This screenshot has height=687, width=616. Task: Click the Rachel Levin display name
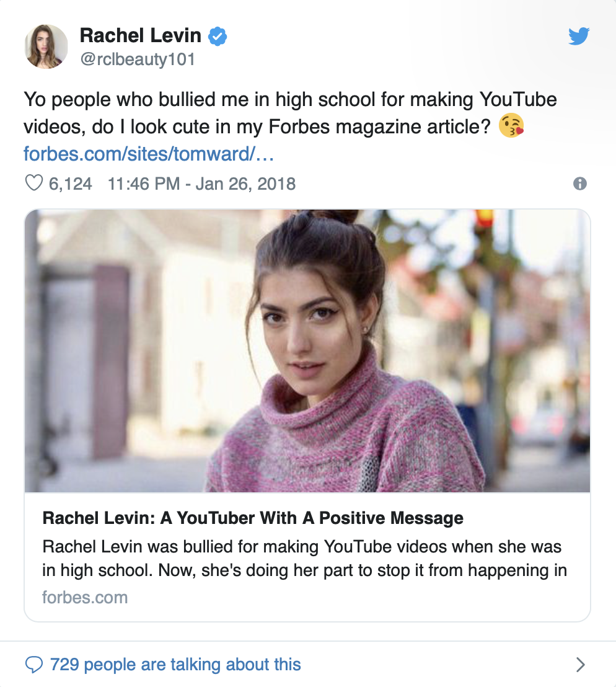141,35
